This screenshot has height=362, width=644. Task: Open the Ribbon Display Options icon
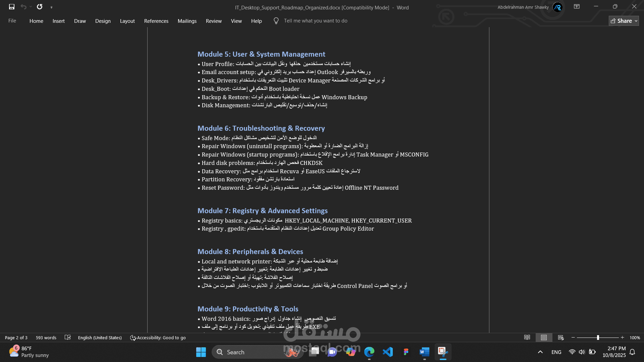[x=577, y=7]
